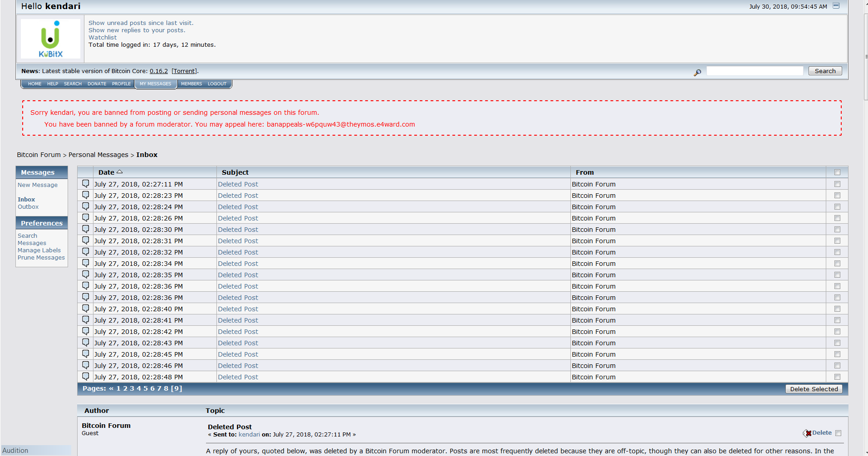Click the message icon for 02:28:35 PM row
Viewport: 868px width, 456px height.
pos(85,275)
